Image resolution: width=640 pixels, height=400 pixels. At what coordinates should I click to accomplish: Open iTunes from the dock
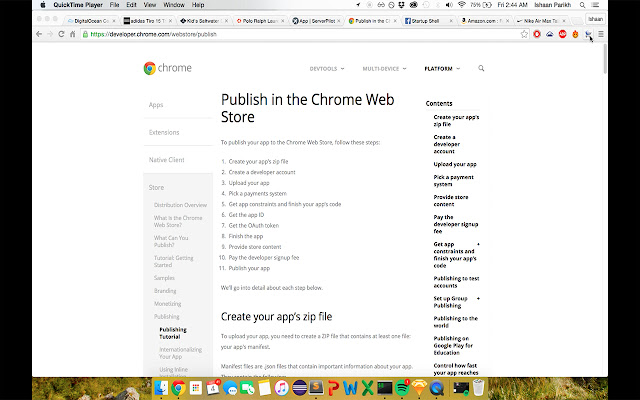click(282, 388)
